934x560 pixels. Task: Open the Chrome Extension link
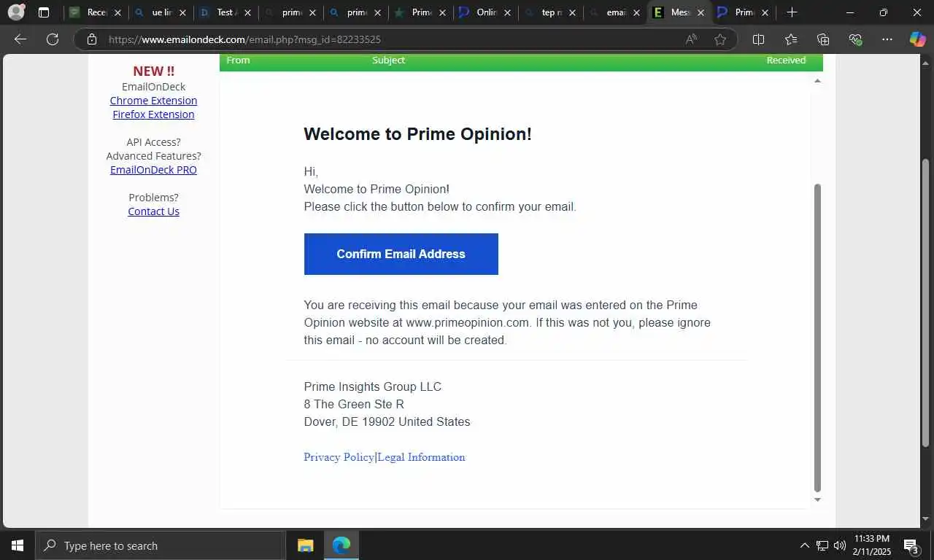(x=153, y=101)
